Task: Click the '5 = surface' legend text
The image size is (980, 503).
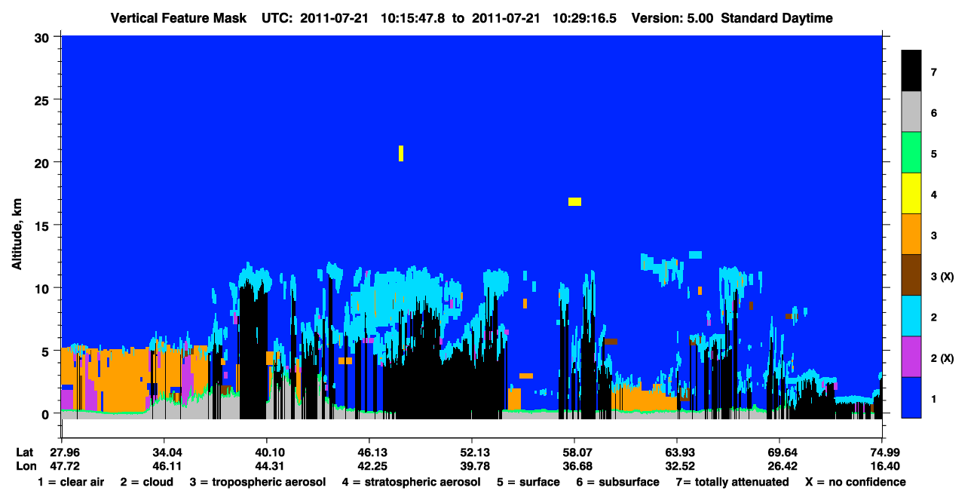Action: (x=528, y=482)
